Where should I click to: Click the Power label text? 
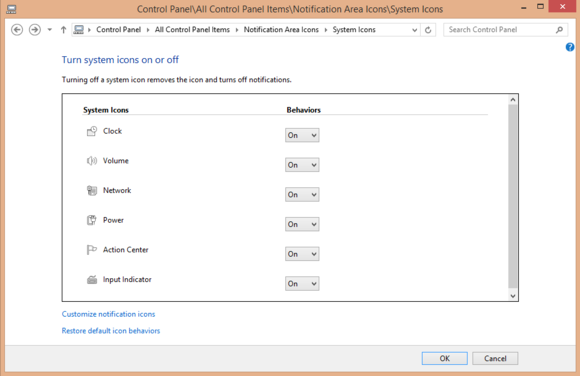click(x=113, y=220)
